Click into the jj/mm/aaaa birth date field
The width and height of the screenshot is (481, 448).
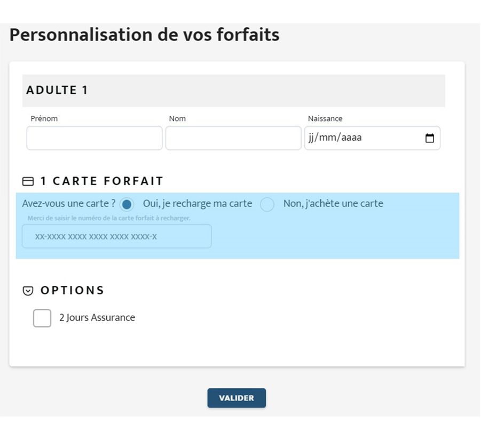pyautogui.click(x=373, y=138)
